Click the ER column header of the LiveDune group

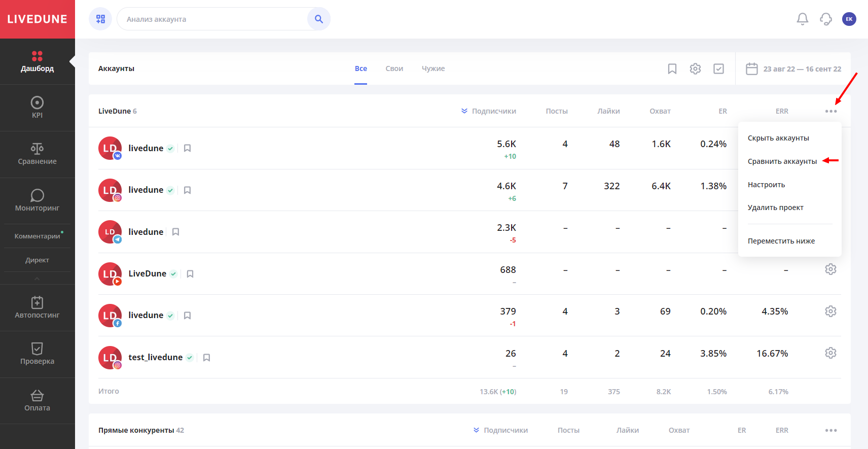tap(723, 111)
